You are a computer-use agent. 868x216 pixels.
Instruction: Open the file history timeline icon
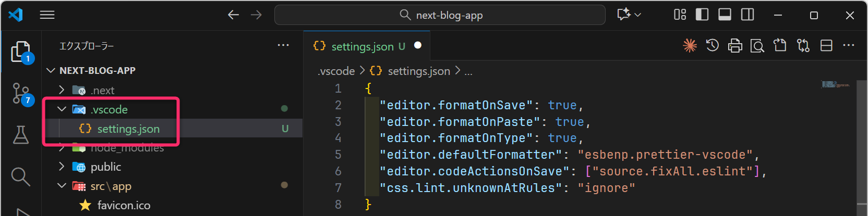click(x=712, y=46)
